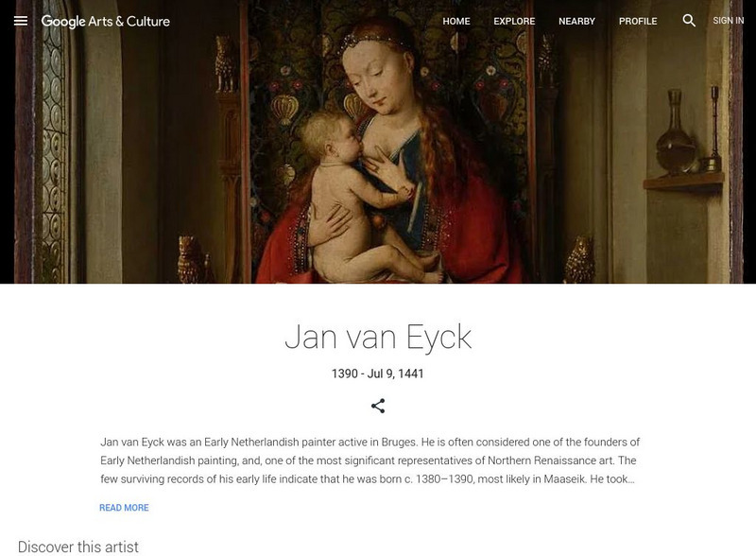Click the Jan van Eyck biography paragraph

(369, 460)
